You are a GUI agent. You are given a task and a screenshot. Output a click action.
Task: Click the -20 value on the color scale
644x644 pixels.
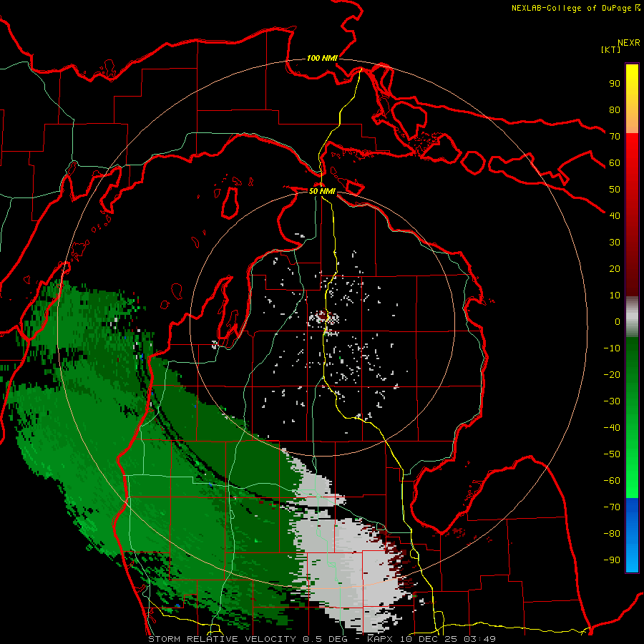tap(612, 374)
